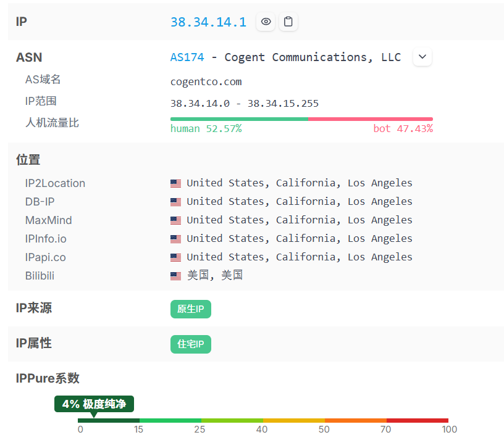Click the 原生IP source badge
The height and width of the screenshot is (448, 504).
[x=190, y=309]
